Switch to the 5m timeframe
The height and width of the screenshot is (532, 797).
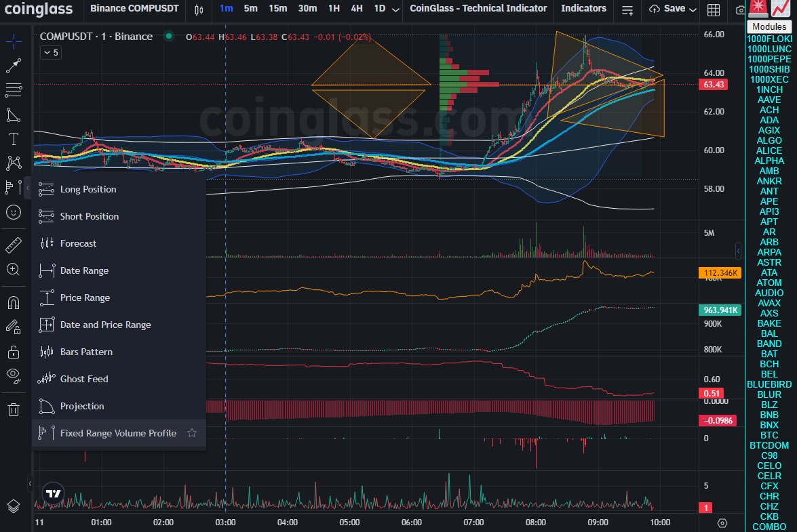[x=250, y=9]
